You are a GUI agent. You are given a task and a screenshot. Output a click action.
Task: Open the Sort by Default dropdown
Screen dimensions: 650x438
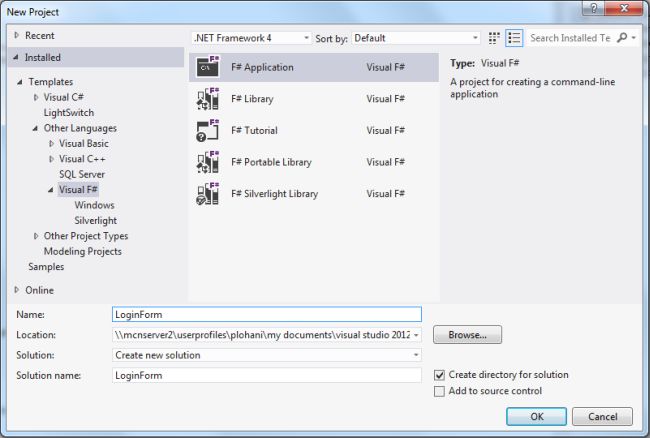coord(416,38)
